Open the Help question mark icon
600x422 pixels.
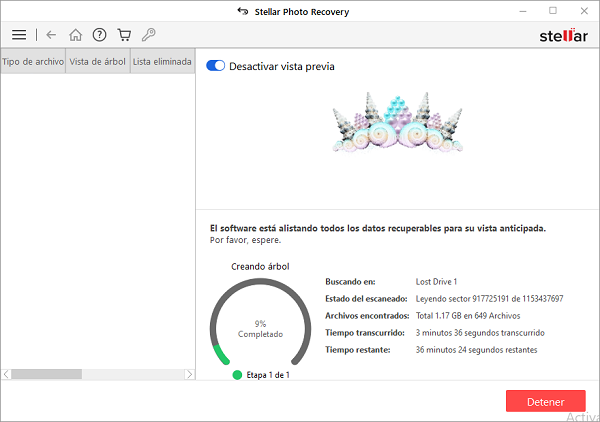[99, 35]
